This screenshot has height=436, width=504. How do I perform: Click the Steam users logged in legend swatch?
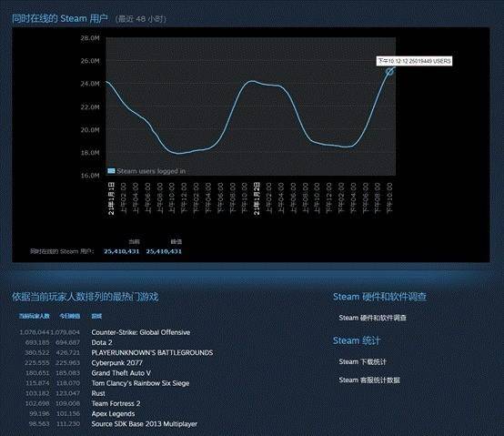[x=111, y=171]
